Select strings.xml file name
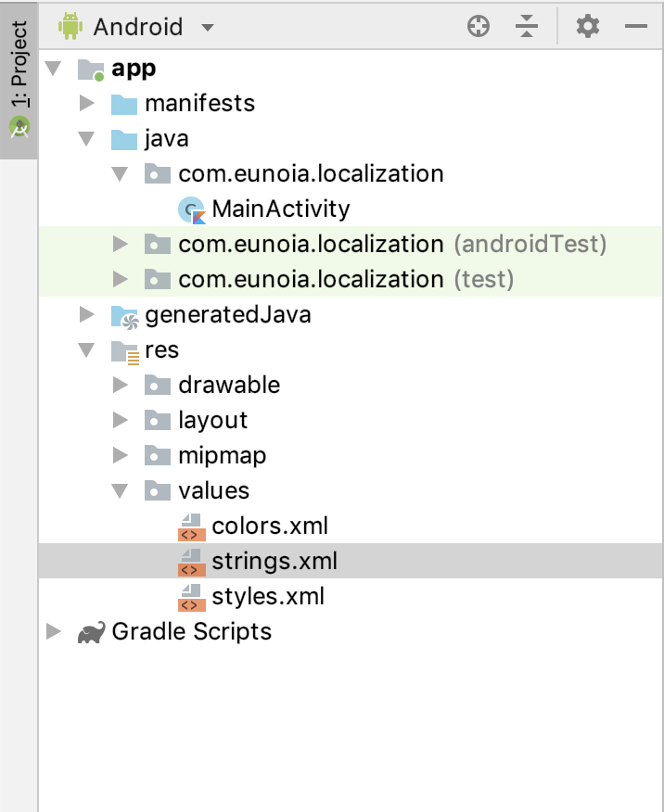Image resolution: width=664 pixels, height=812 pixels. click(275, 562)
